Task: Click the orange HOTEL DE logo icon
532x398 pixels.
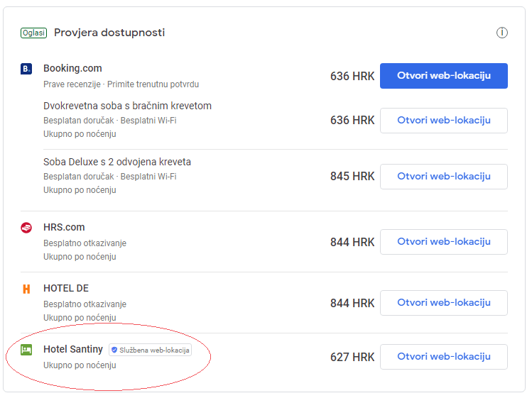Action: coord(26,289)
